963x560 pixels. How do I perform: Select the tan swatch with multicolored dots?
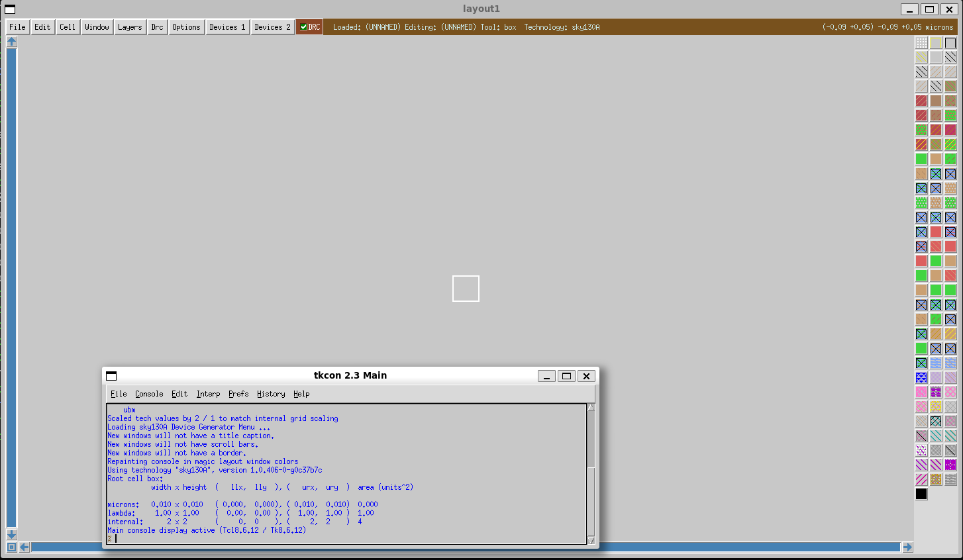tap(936, 479)
